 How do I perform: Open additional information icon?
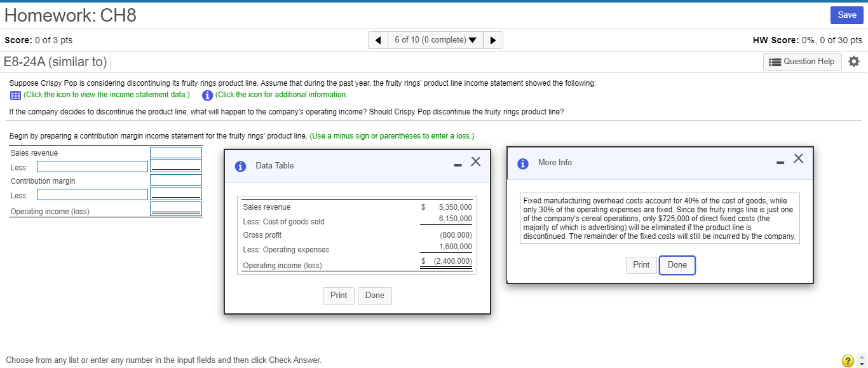(207, 95)
